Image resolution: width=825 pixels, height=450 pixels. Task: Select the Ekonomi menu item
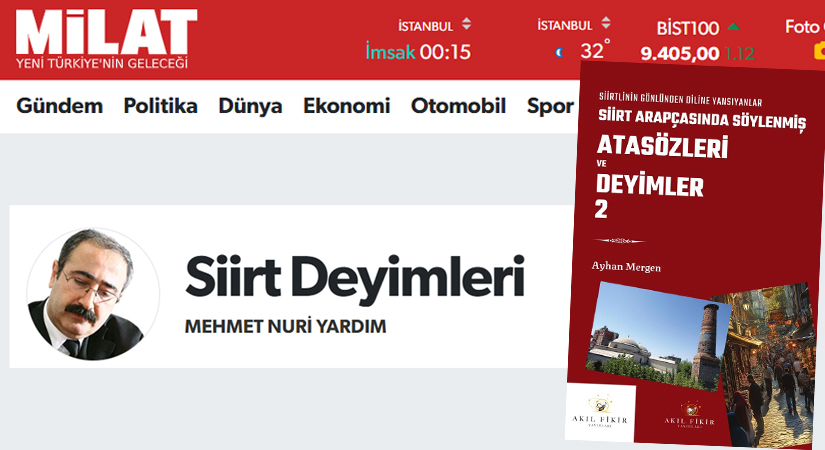tap(347, 106)
